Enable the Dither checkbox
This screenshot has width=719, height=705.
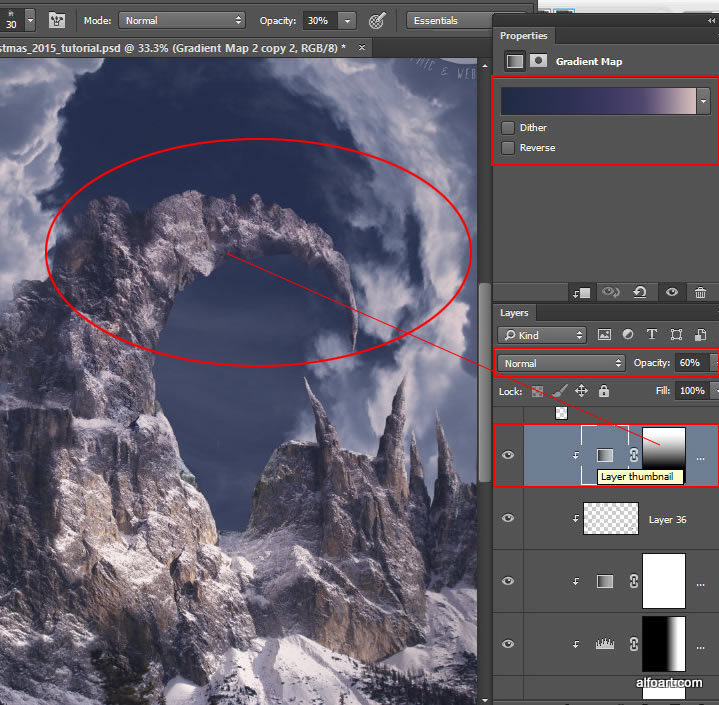[x=509, y=128]
